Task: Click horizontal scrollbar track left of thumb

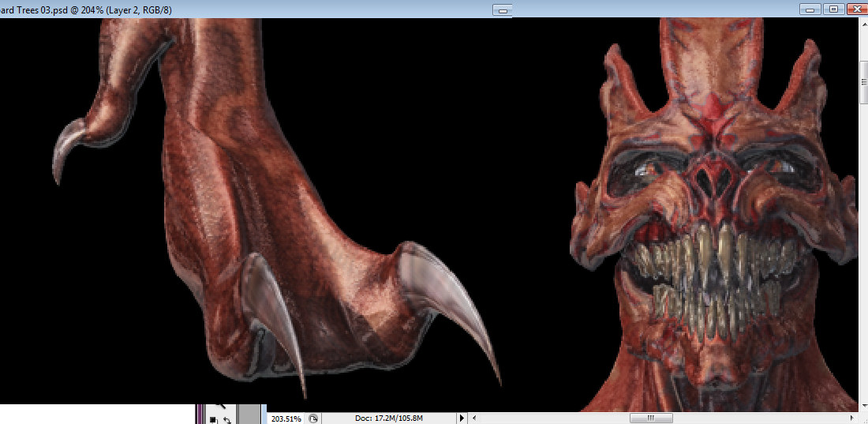Action: coord(552,418)
